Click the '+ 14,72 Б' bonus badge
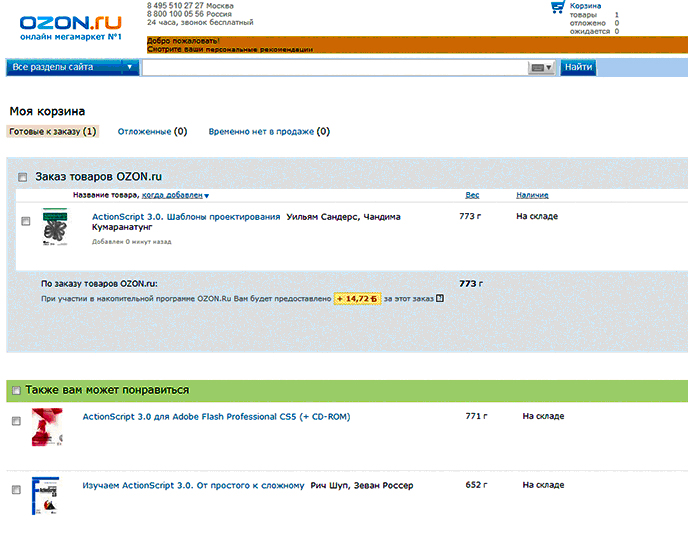The width and height of the screenshot is (688, 536). [x=357, y=299]
